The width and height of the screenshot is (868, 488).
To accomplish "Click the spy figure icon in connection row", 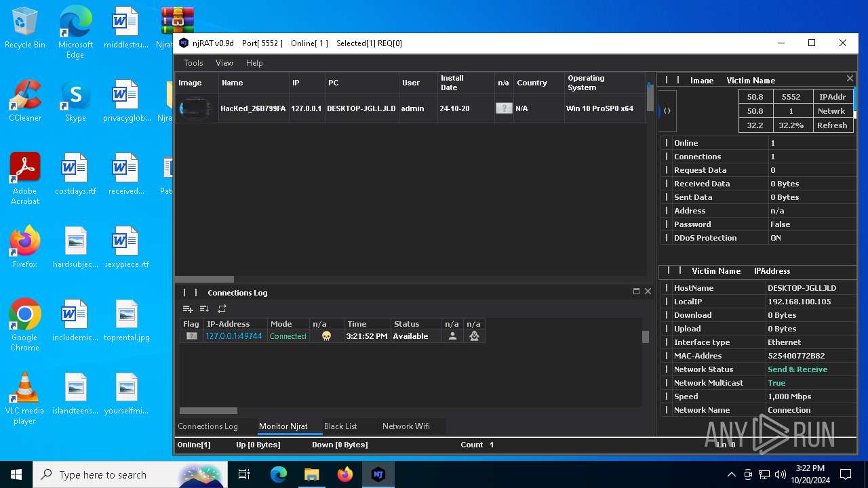I will (474, 336).
